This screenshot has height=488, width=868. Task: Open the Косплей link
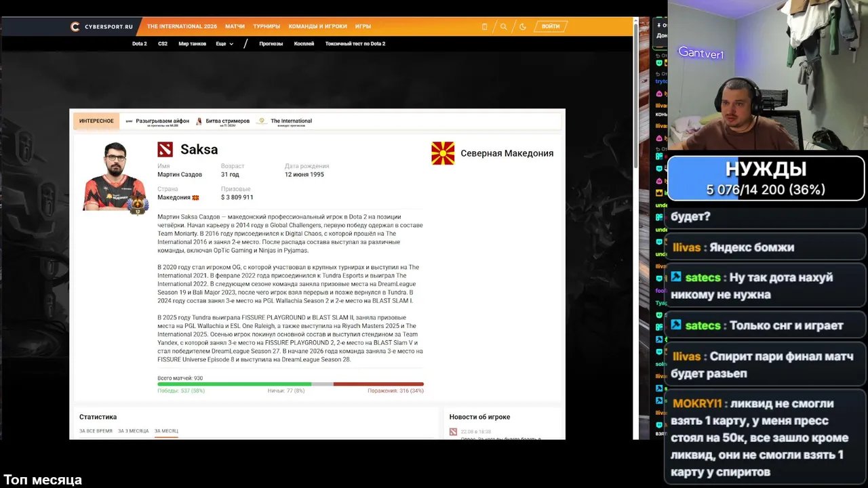coord(304,43)
